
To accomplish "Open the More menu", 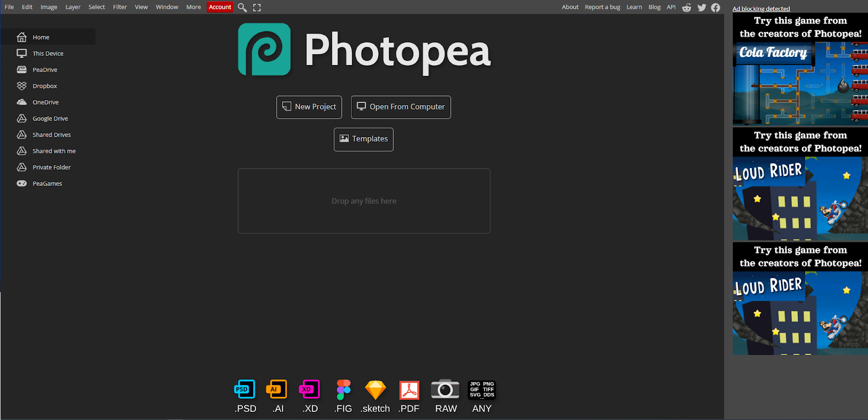I will click(x=194, y=7).
